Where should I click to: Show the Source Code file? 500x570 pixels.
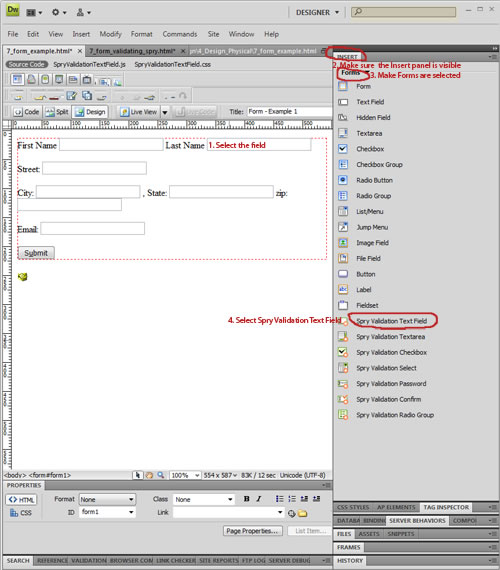[x=27, y=64]
